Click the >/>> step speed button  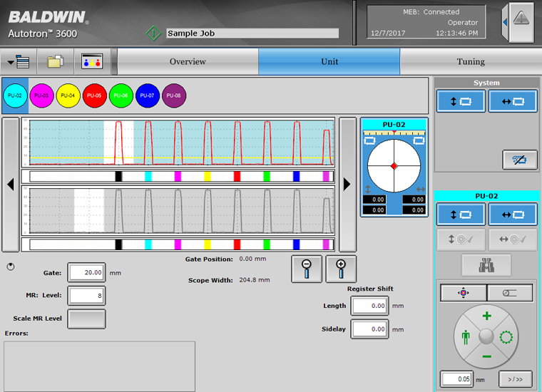point(516,379)
